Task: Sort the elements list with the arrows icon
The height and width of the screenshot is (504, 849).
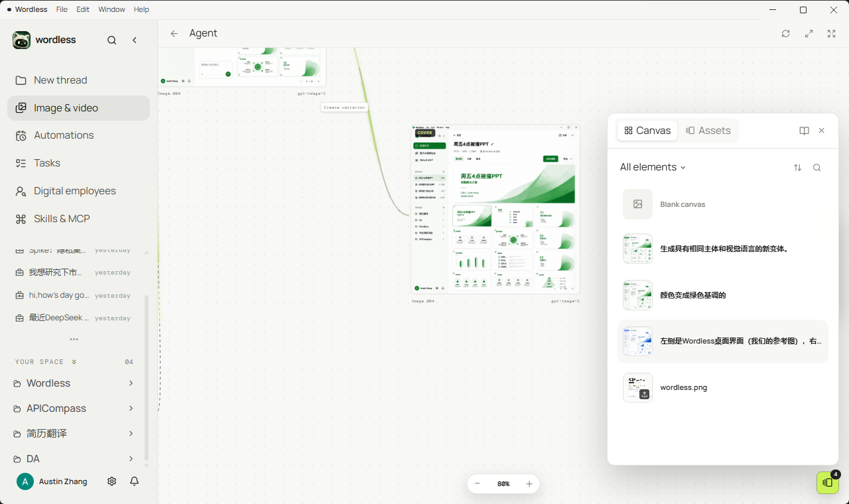Action: click(x=798, y=168)
